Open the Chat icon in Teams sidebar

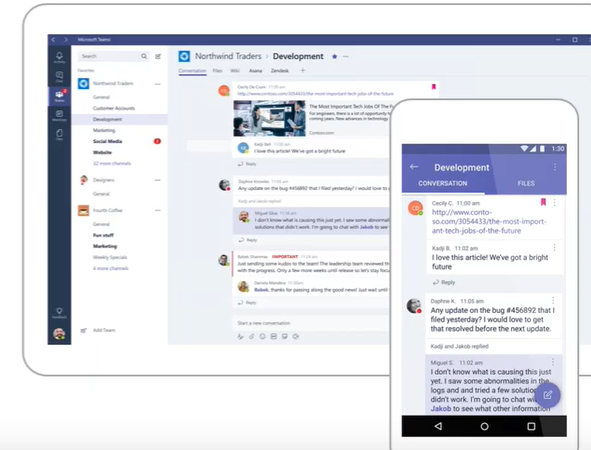59,77
